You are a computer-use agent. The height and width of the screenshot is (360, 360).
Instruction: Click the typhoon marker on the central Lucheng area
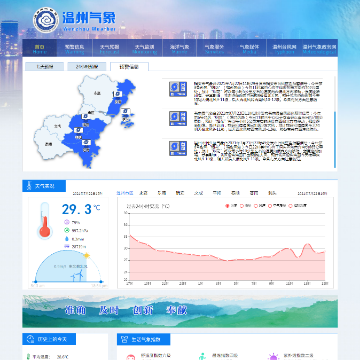tap(86, 116)
